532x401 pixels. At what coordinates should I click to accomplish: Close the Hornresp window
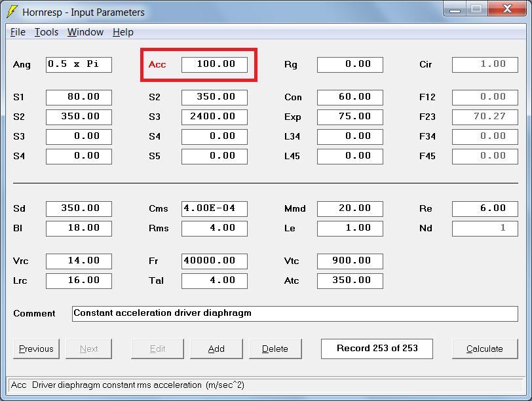tap(507, 9)
